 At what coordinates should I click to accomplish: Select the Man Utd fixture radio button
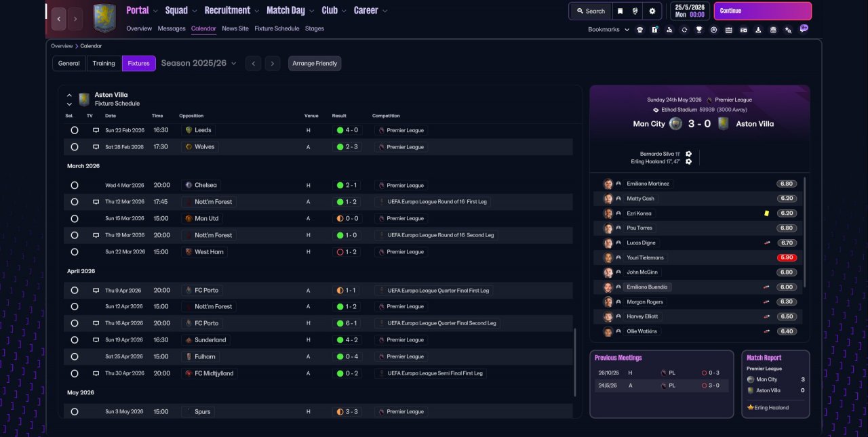[75, 219]
